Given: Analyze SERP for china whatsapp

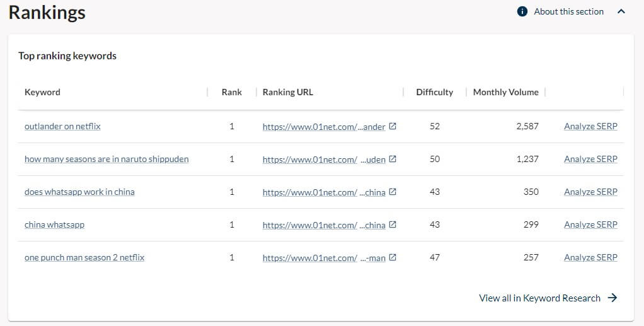Looking at the screenshot, I should 590,224.
